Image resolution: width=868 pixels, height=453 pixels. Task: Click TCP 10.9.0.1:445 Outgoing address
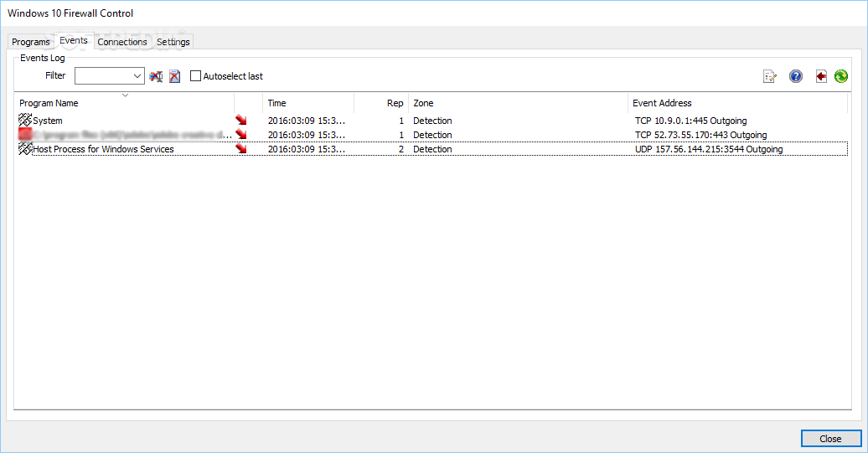(691, 121)
